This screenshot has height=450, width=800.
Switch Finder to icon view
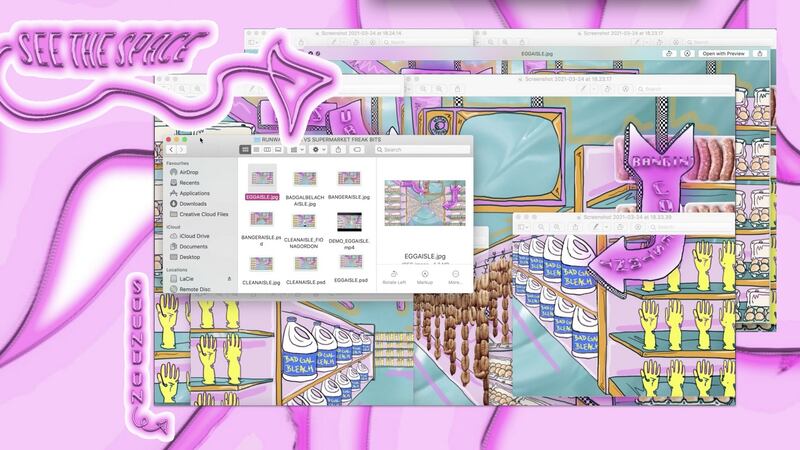(x=246, y=149)
